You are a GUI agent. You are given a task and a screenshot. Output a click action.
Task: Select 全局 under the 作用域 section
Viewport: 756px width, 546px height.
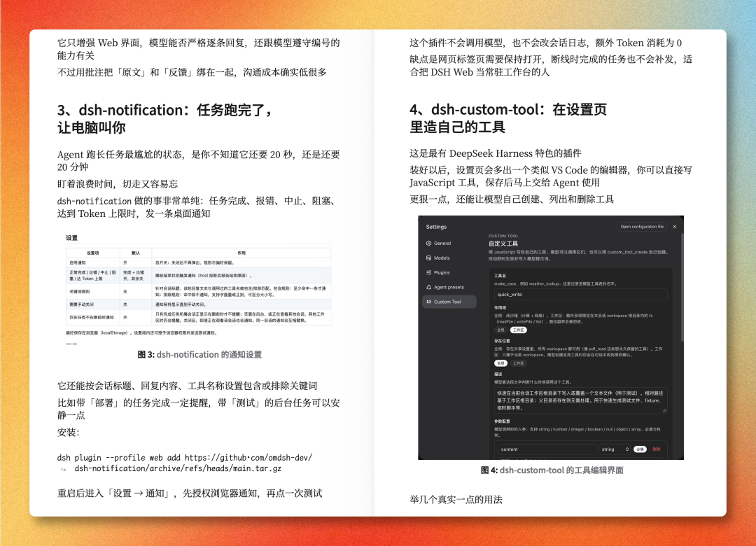click(501, 330)
